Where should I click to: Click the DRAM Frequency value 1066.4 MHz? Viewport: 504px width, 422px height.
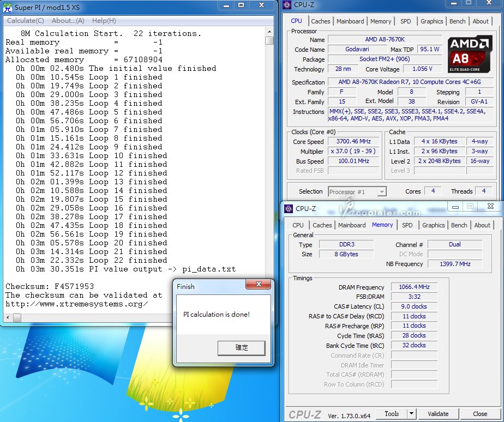coord(414,287)
